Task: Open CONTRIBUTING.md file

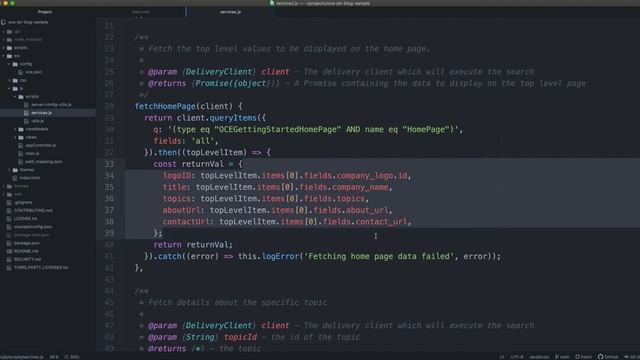Action: [33, 211]
